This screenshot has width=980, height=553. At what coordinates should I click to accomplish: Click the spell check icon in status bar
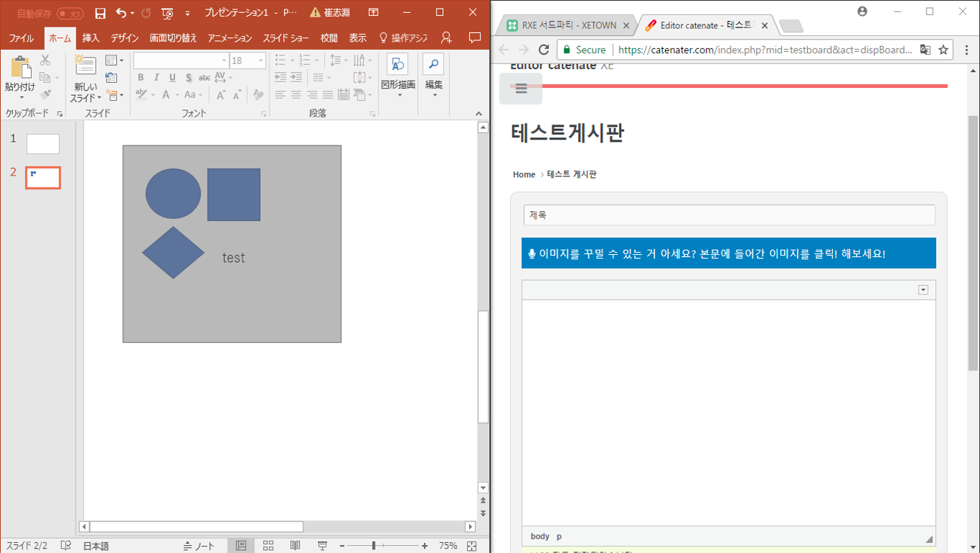pyautogui.click(x=66, y=546)
